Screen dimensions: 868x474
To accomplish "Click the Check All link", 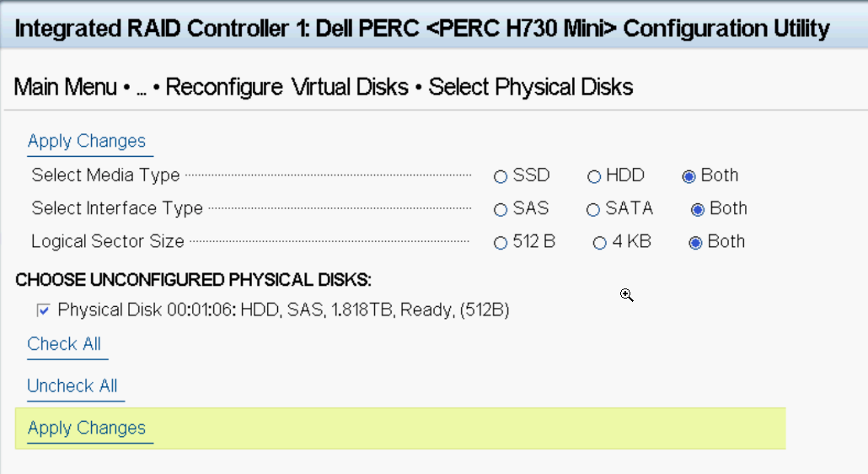I will [64, 344].
